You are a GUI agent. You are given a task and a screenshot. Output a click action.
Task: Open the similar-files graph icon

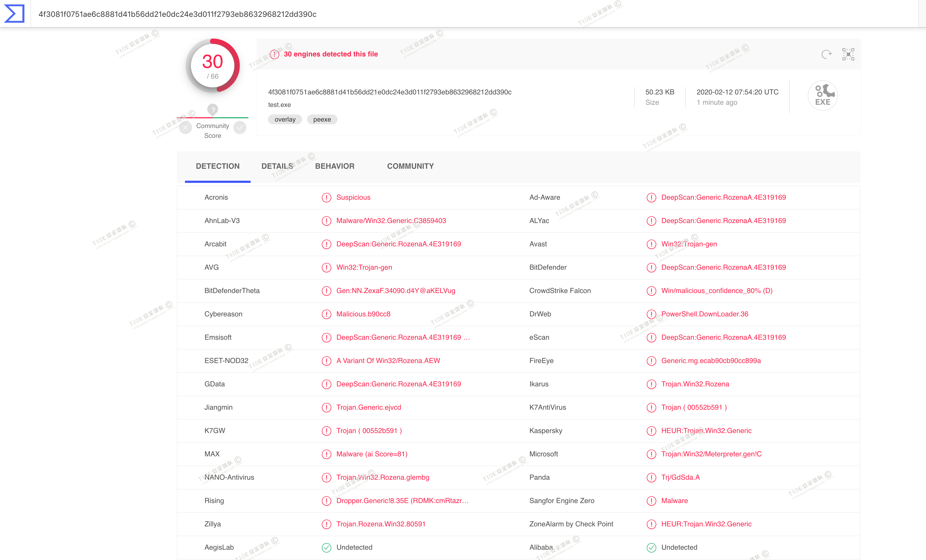point(848,54)
